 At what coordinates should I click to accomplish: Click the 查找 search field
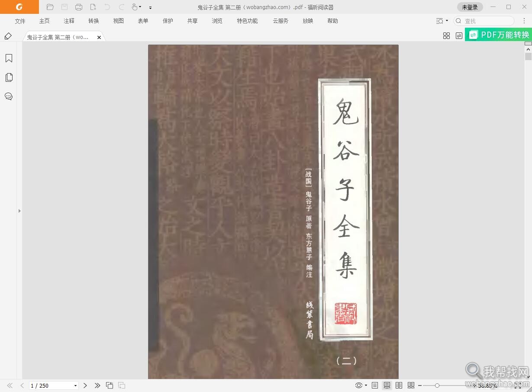(484, 21)
